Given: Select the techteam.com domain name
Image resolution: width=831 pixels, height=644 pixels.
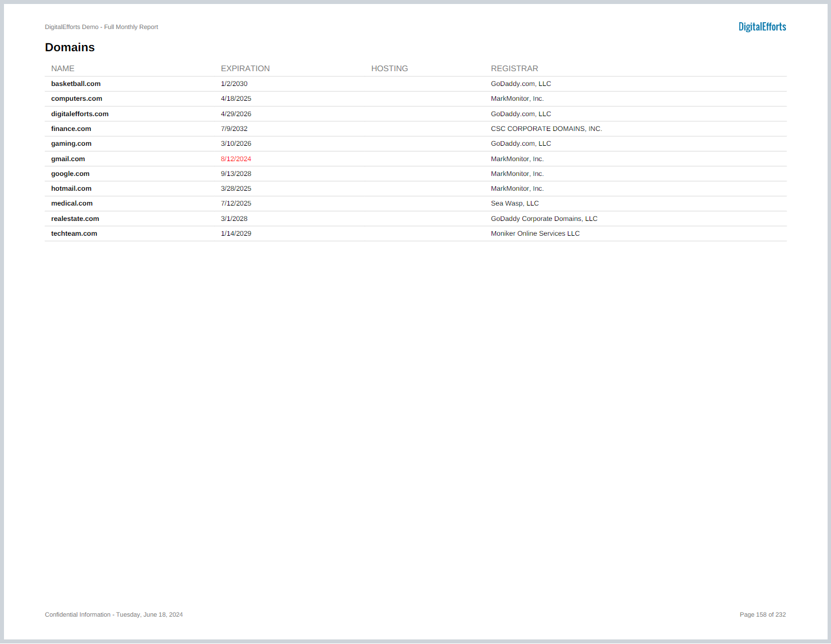Looking at the screenshot, I should click(74, 233).
